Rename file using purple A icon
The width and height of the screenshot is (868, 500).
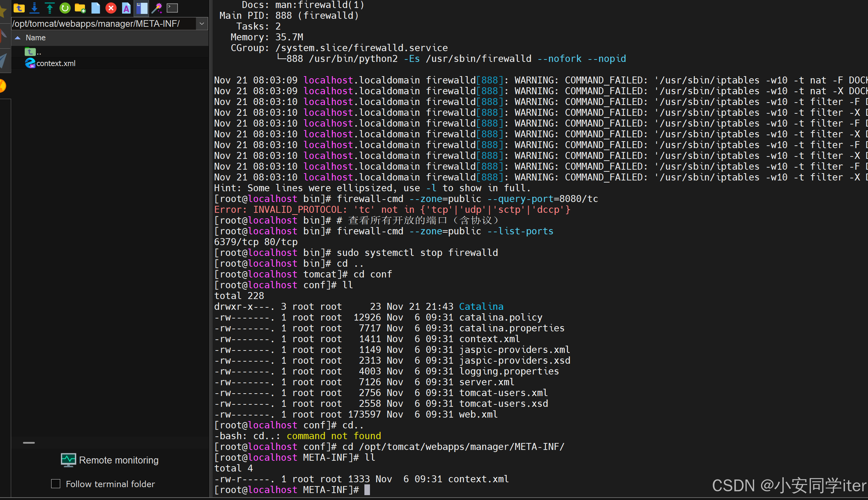tap(126, 8)
